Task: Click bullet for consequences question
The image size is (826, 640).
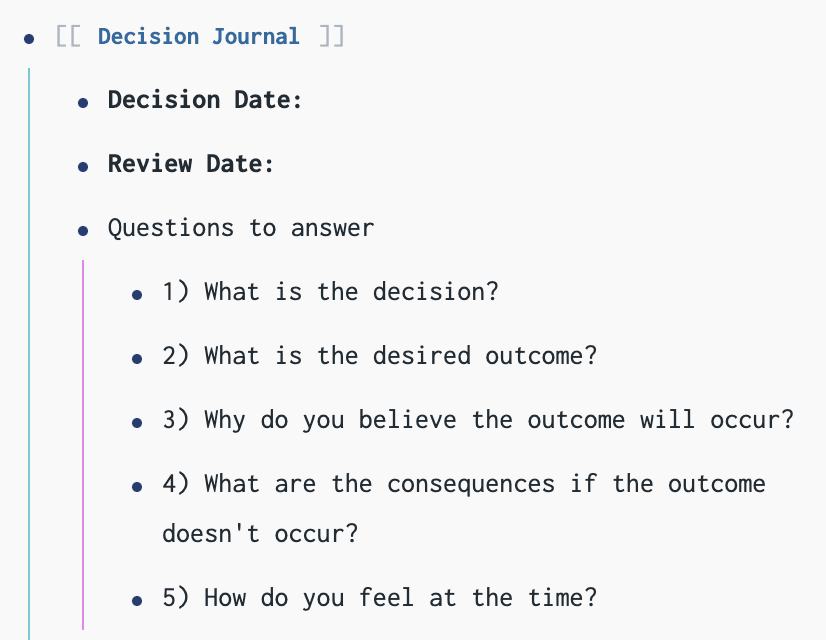Action: (x=137, y=487)
